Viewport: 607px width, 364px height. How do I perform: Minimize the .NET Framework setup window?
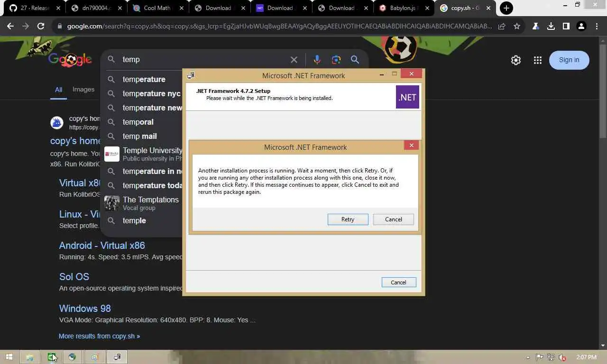point(382,74)
